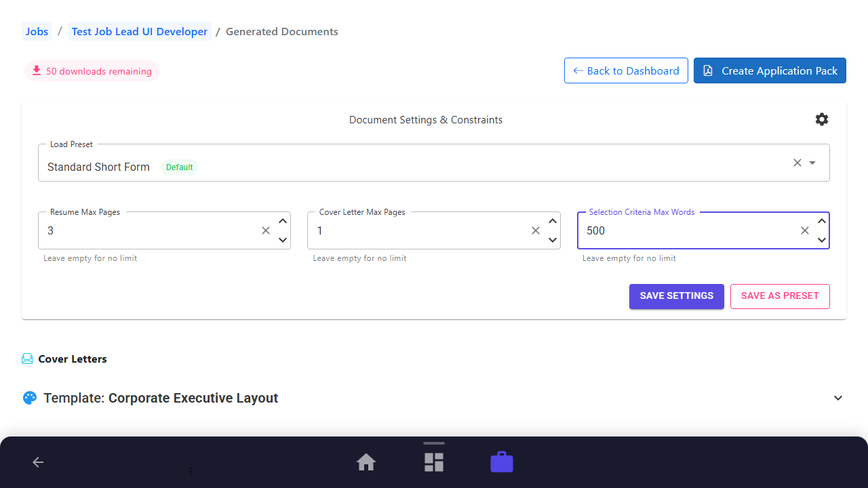Click Create Application Pack button

770,70
